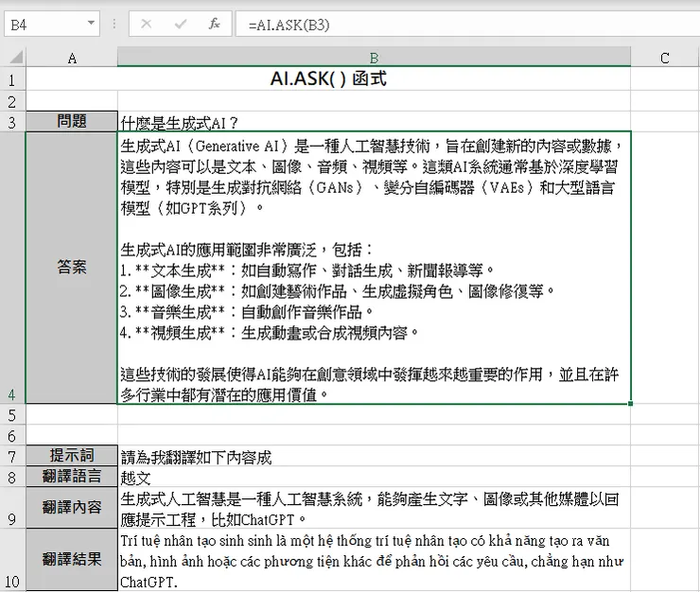The width and height of the screenshot is (700, 592).
Task: Click the answer cell starting '生成式AI（Generative AI）'
Action: 374,268
